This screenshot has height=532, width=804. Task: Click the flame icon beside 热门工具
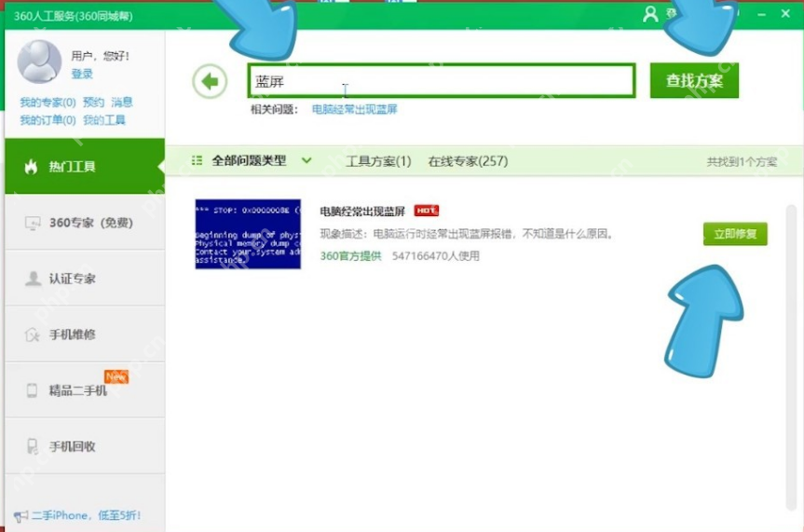(32, 166)
